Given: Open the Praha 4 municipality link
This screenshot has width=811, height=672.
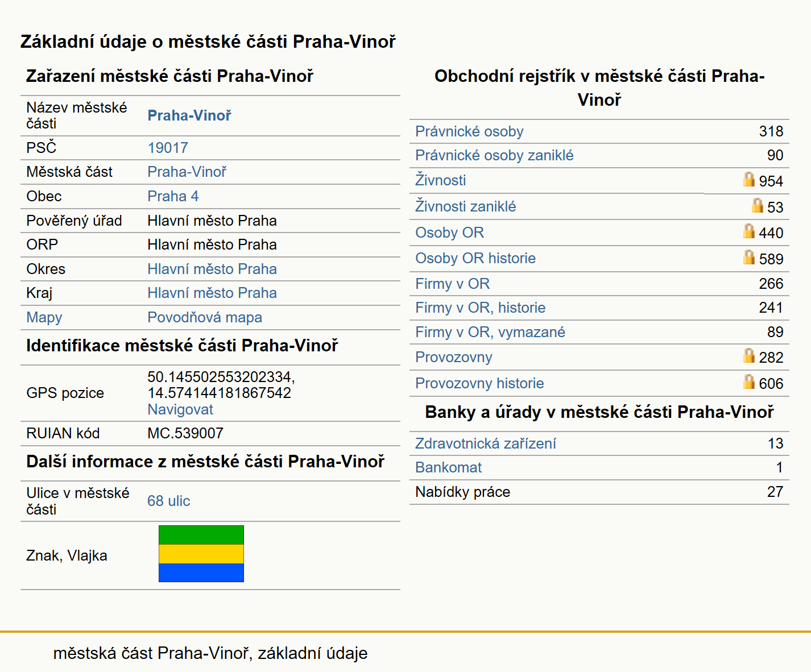Looking at the screenshot, I should pos(173,196).
